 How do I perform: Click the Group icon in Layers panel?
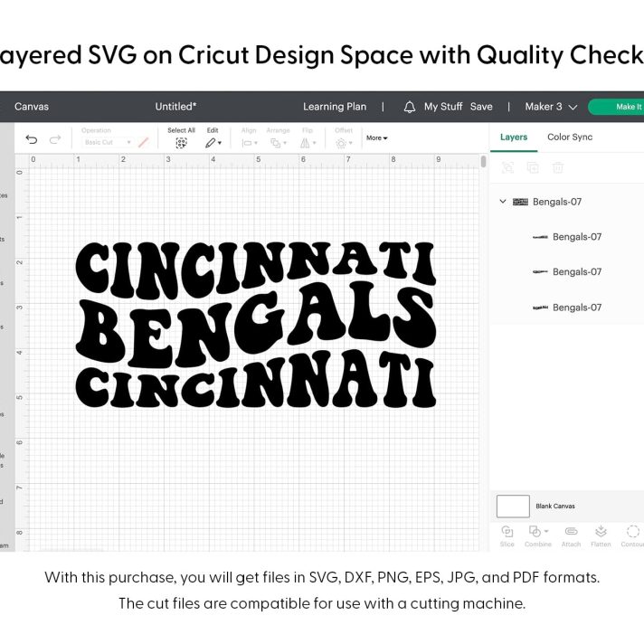507,167
